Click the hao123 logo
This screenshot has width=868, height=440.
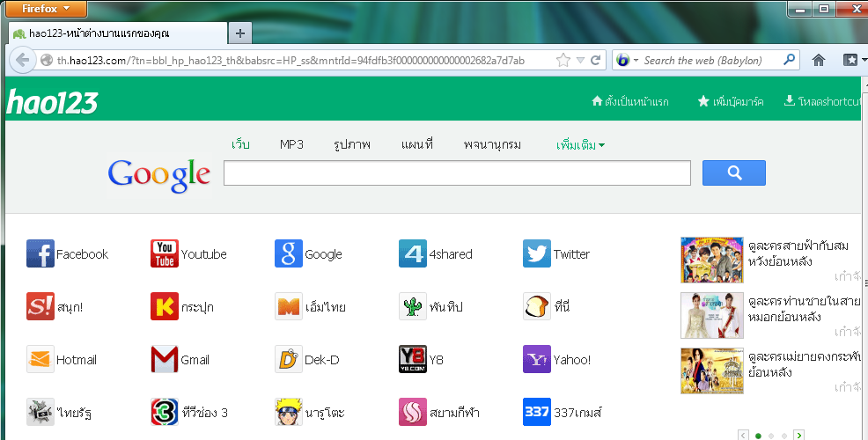[53, 102]
